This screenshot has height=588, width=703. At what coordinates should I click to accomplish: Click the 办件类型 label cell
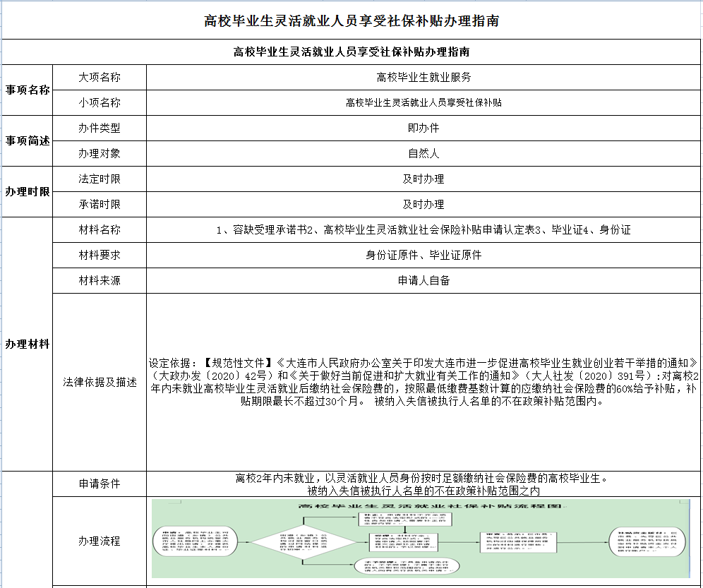coord(100,128)
